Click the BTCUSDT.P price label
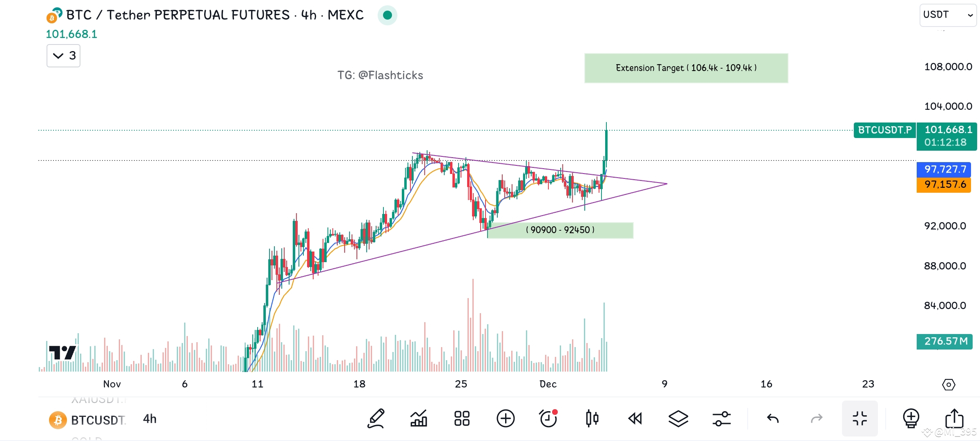The image size is (980, 441). 884,130
